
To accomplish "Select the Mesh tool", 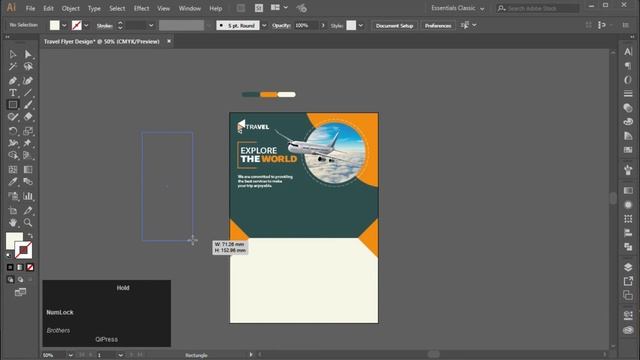I will point(13,169).
